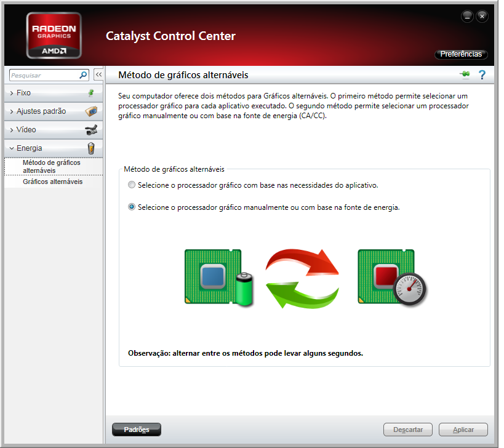Click the power-saving GPU chip with battery
Image resolution: width=504 pixels, height=448 pixels.
[219, 277]
